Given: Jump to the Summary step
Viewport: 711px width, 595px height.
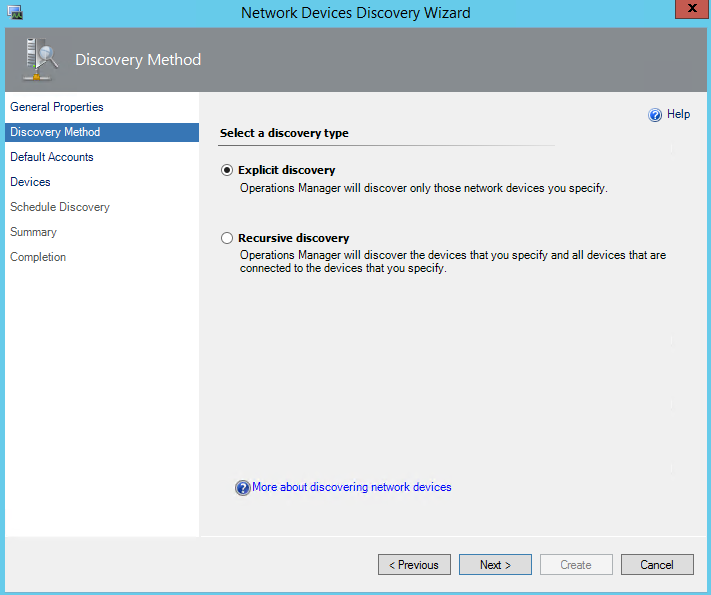Looking at the screenshot, I should pyautogui.click(x=33, y=232).
